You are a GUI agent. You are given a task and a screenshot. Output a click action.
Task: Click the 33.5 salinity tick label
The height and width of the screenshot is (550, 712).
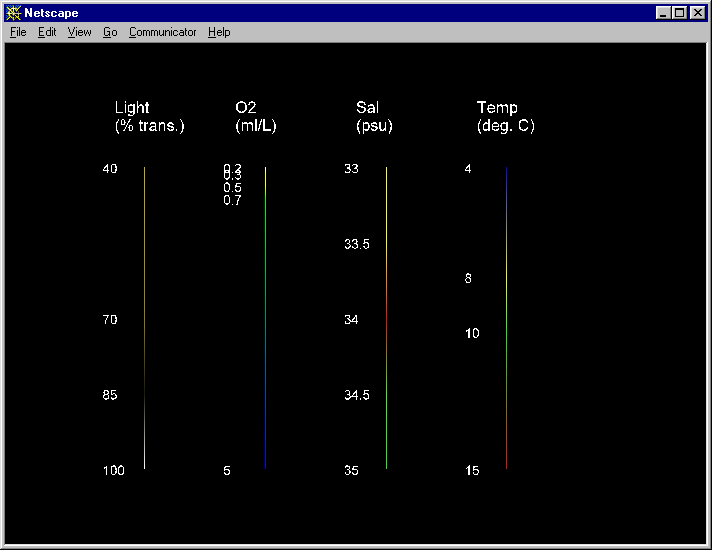[x=357, y=244]
